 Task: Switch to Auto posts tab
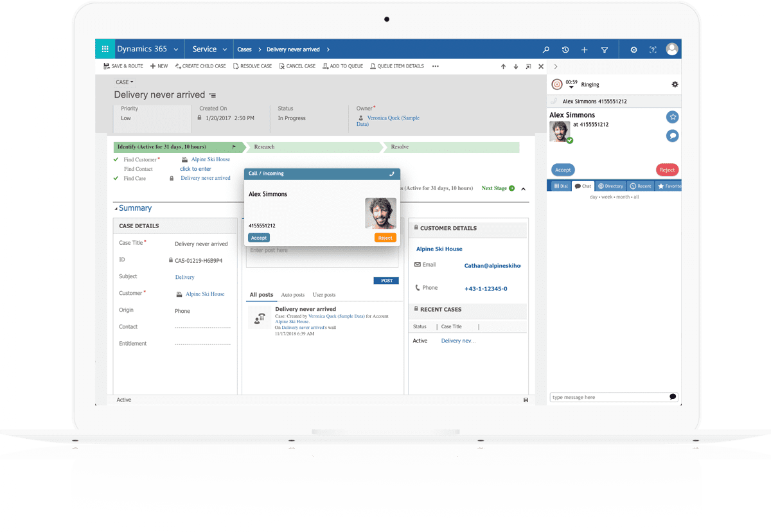coord(293,295)
